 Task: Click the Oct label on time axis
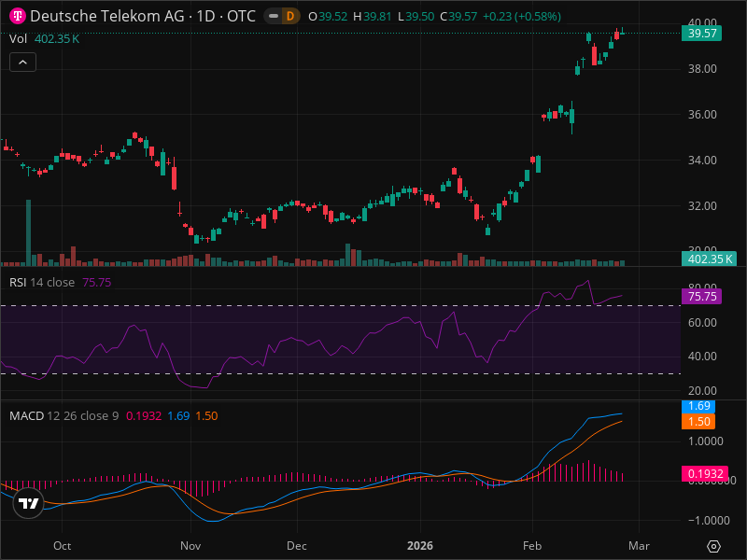coord(63,546)
